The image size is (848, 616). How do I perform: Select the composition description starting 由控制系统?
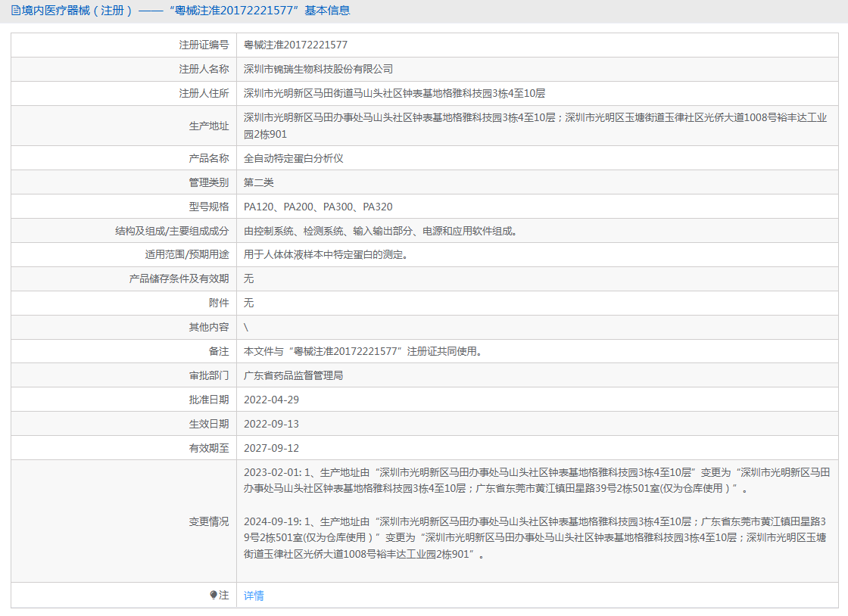click(x=382, y=232)
